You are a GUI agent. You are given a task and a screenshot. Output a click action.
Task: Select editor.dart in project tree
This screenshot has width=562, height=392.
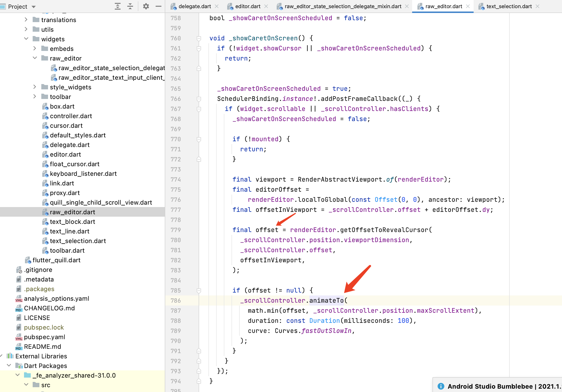(x=65, y=154)
